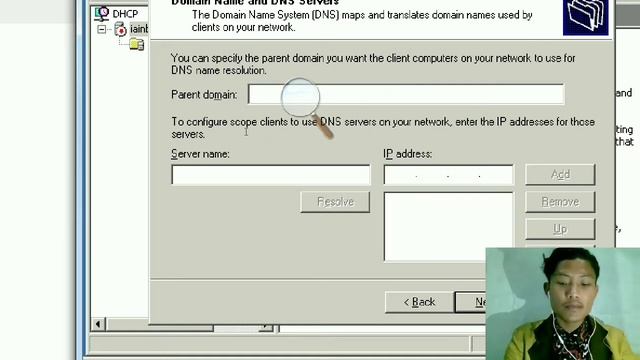Screen dimensions: 640x360
Task: Click the IP address entry field
Action: coord(448,175)
